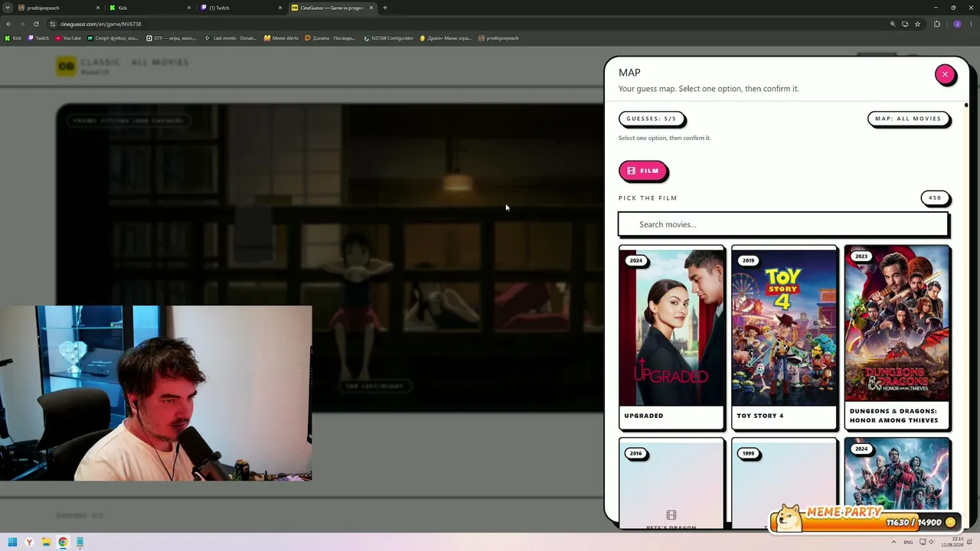Click the install app icon in address bar
This screenshot has width=980, height=551.
click(905, 24)
